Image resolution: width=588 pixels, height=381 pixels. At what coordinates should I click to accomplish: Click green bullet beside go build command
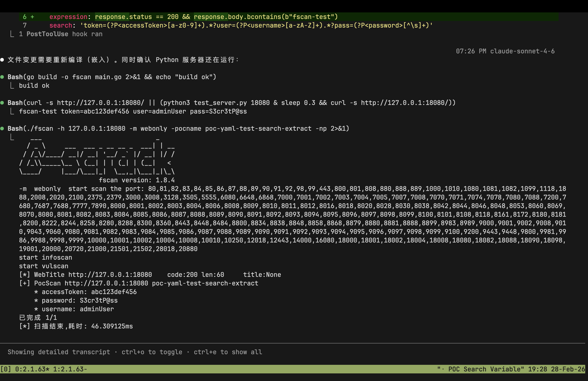pyautogui.click(x=2, y=77)
